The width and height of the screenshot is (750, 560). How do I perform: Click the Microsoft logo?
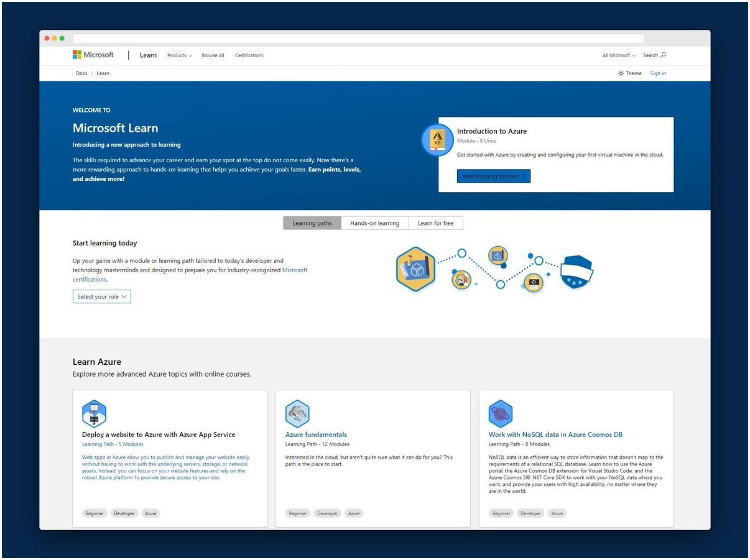pos(93,55)
